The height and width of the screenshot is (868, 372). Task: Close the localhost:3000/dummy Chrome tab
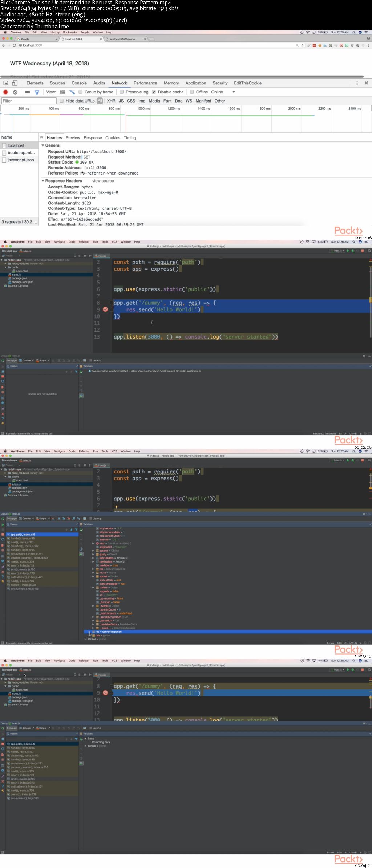pyautogui.click(x=145, y=39)
